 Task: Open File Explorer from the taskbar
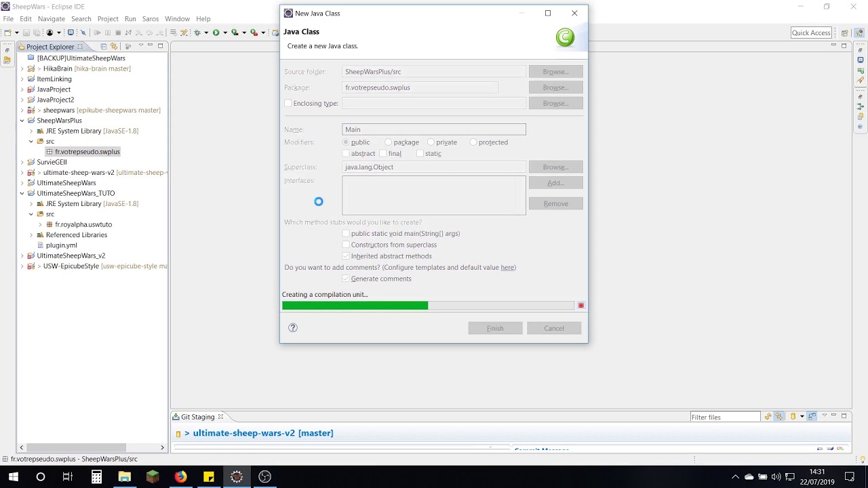coord(124,476)
